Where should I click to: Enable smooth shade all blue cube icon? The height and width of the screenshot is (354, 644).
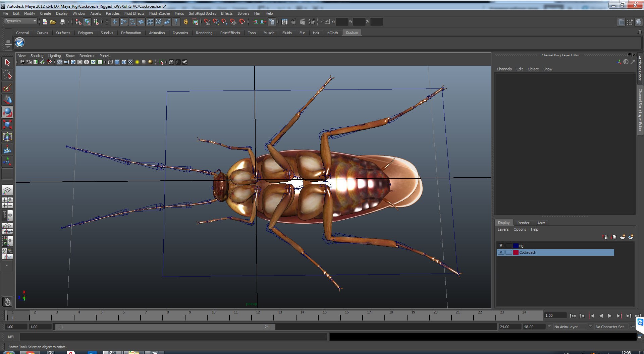[117, 62]
